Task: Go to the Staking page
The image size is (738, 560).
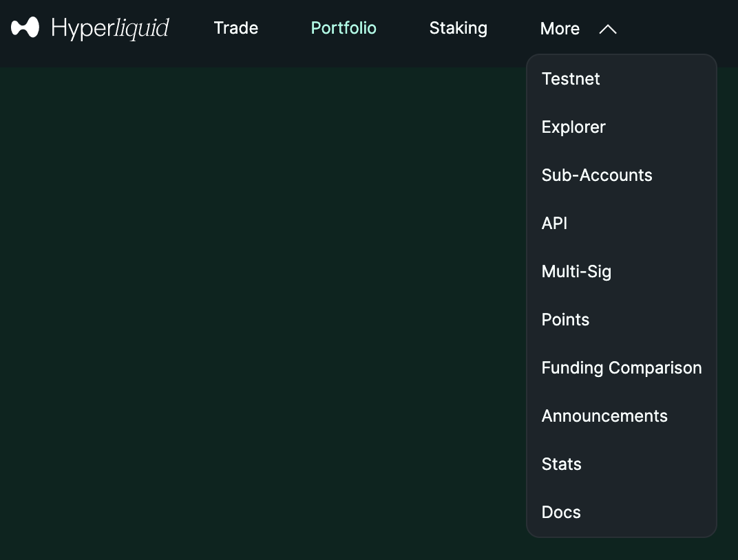Action: pyautogui.click(x=458, y=28)
